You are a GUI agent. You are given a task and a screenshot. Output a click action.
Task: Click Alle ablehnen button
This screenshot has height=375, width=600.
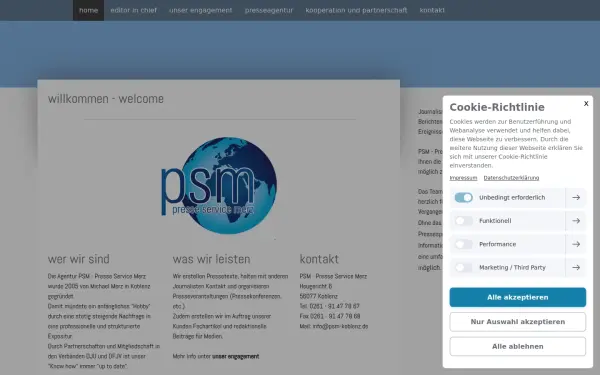pyautogui.click(x=517, y=346)
